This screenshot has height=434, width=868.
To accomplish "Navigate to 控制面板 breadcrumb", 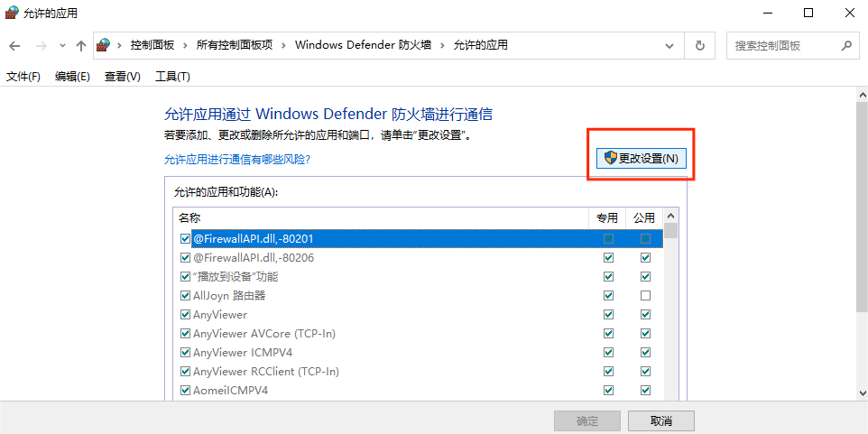I will 152,45.
